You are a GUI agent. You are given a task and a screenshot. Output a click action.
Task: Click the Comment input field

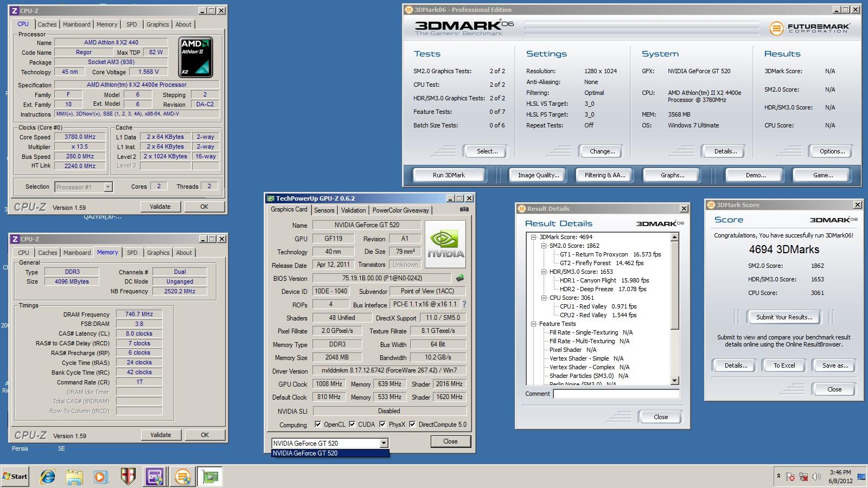pos(616,394)
